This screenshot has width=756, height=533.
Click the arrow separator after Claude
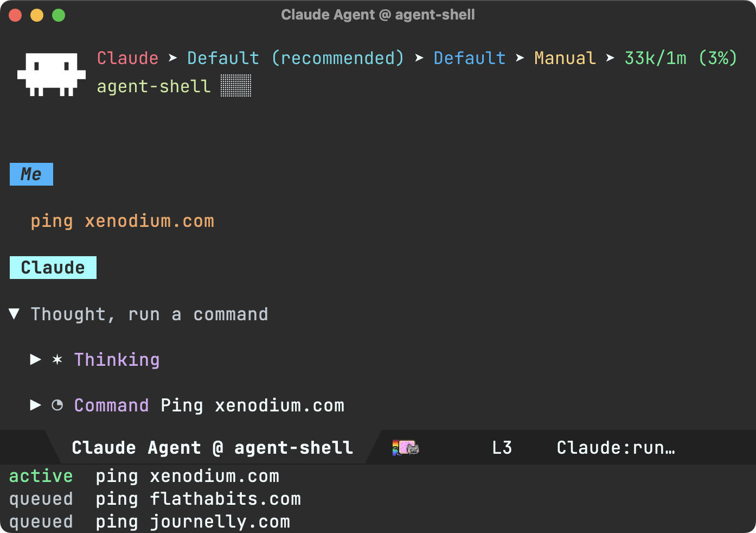point(172,58)
